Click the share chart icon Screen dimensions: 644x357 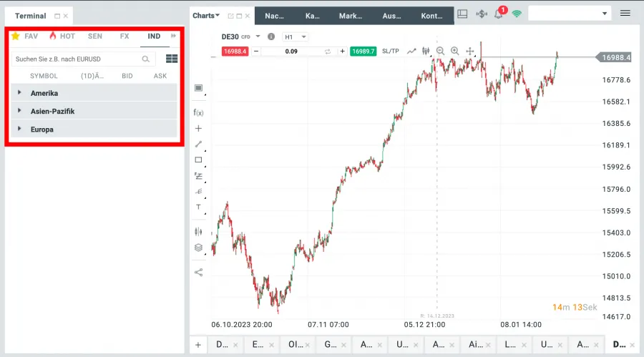point(199,272)
